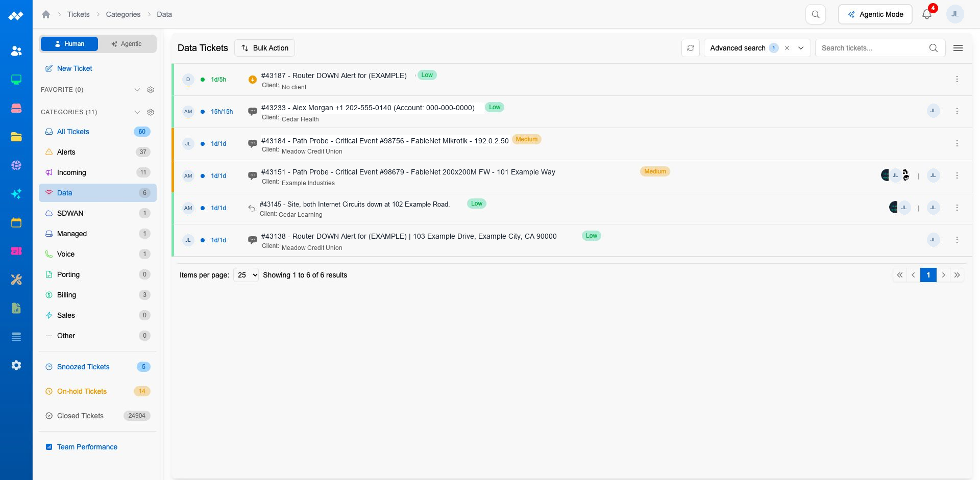The height and width of the screenshot is (480, 980).
Task: Switch to Human mode
Action: point(69,44)
